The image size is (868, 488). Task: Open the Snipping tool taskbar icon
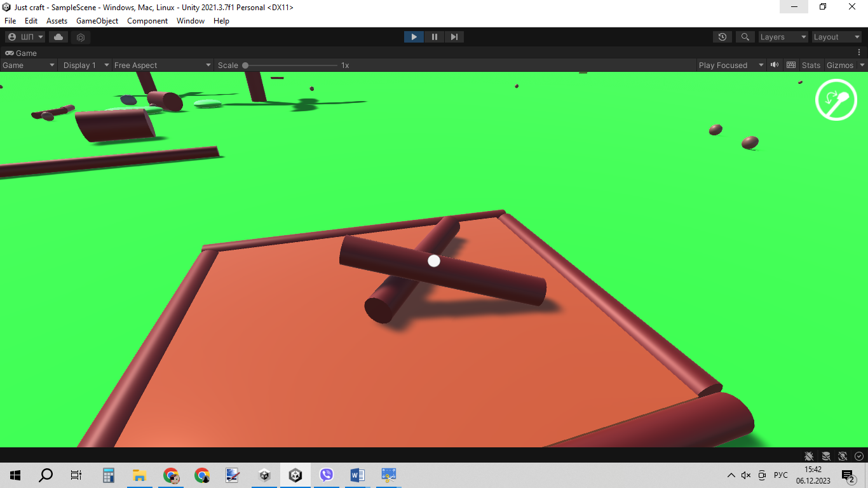pyautogui.click(x=388, y=475)
